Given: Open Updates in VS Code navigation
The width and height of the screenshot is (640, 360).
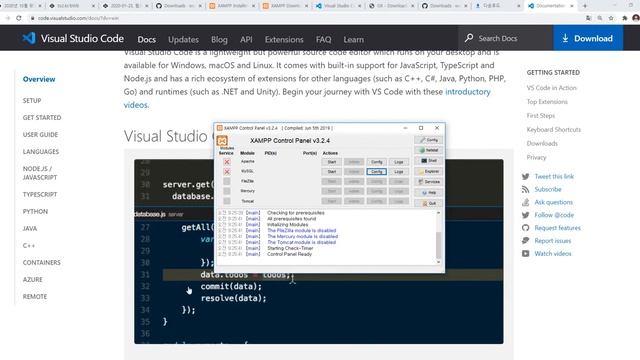Looking at the screenshot, I should point(183,40).
